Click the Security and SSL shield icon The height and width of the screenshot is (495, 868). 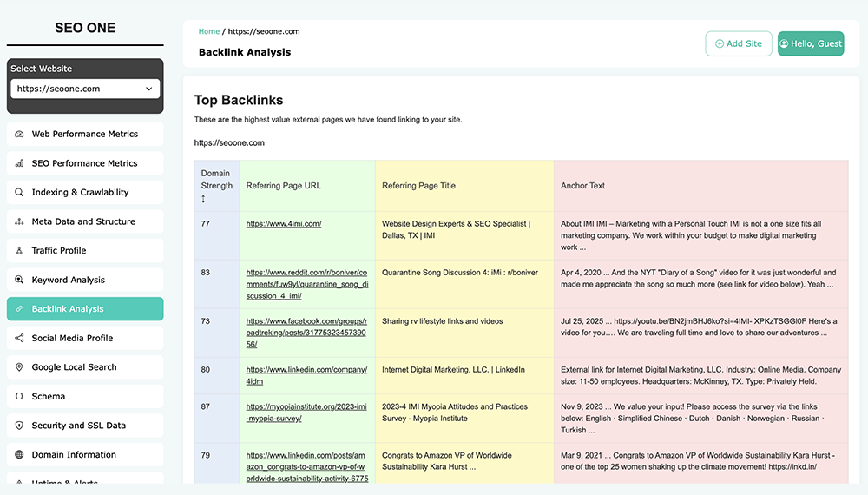coord(20,426)
